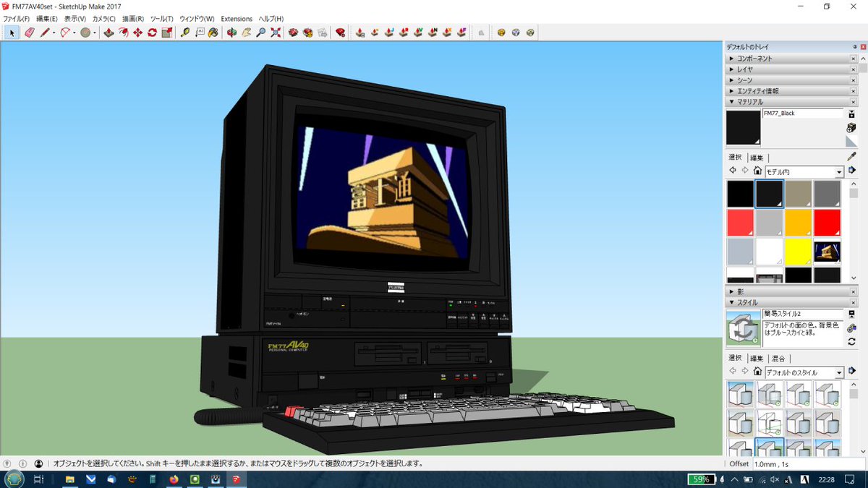Select the Eraser tool
The image size is (868, 488).
click(29, 32)
